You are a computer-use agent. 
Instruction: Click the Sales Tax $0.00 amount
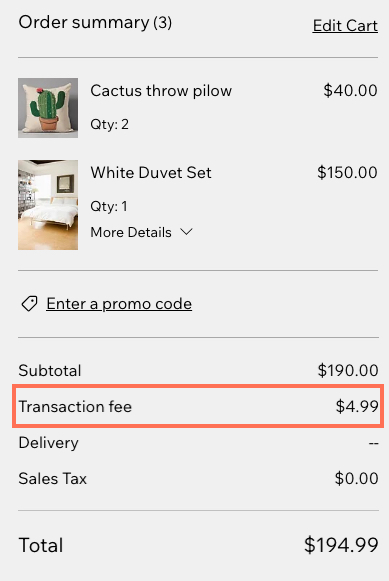(356, 478)
